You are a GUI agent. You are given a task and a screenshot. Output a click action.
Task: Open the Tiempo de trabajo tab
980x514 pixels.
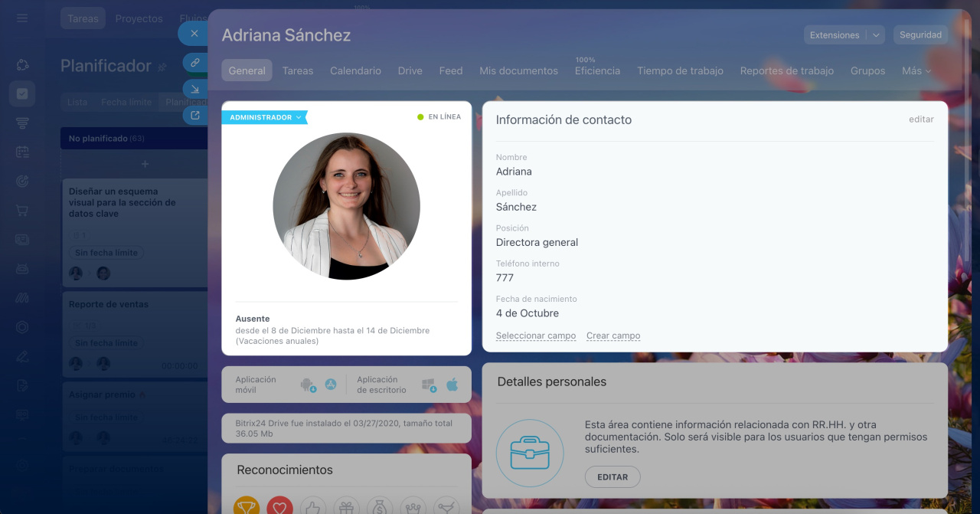(680, 70)
